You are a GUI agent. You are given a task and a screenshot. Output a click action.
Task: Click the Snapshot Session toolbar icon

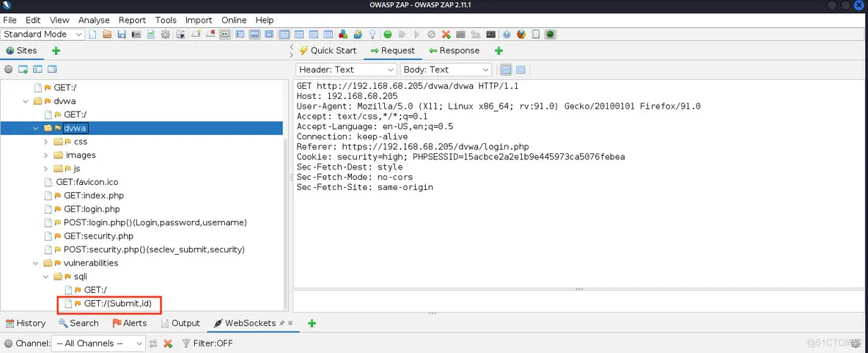[136, 34]
